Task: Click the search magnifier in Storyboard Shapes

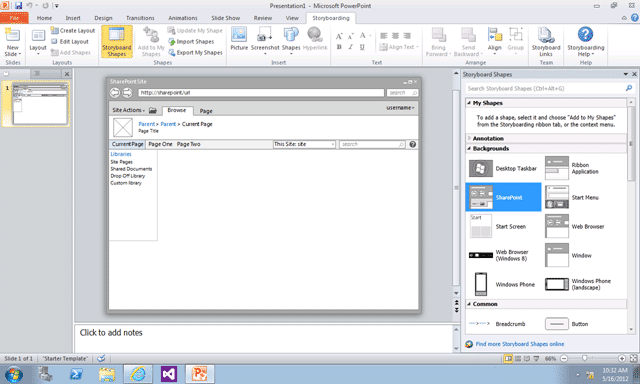Action: pos(629,88)
